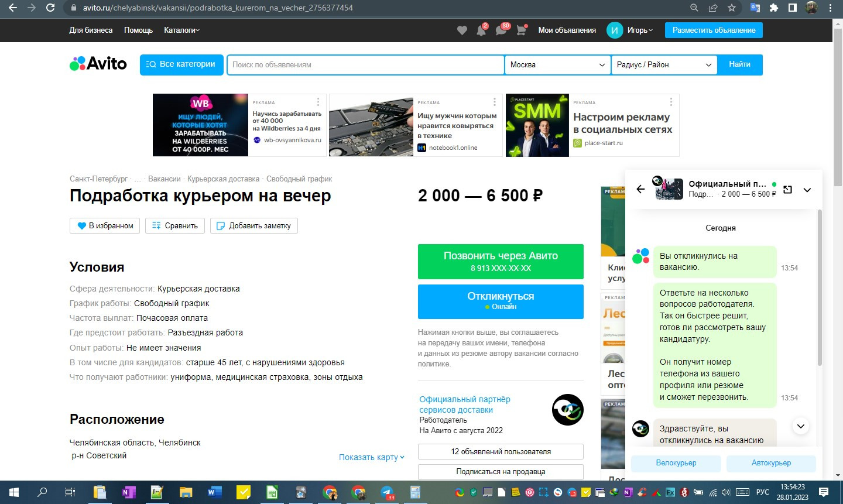Image resolution: width=843 pixels, height=504 pixels.
Task: Open '12 объявлений пользователя'
Action: coord(501,452)
